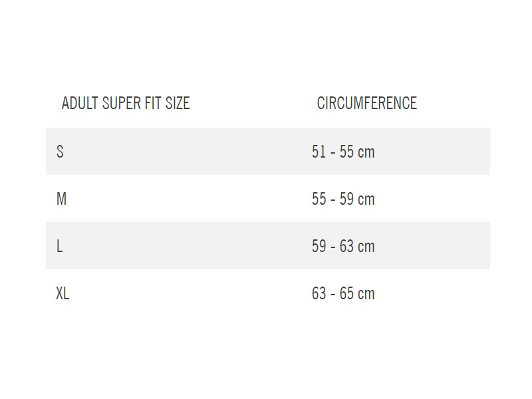
Task: Select the 59 - 63 cm circumference value
Action: tap(343, 246)
